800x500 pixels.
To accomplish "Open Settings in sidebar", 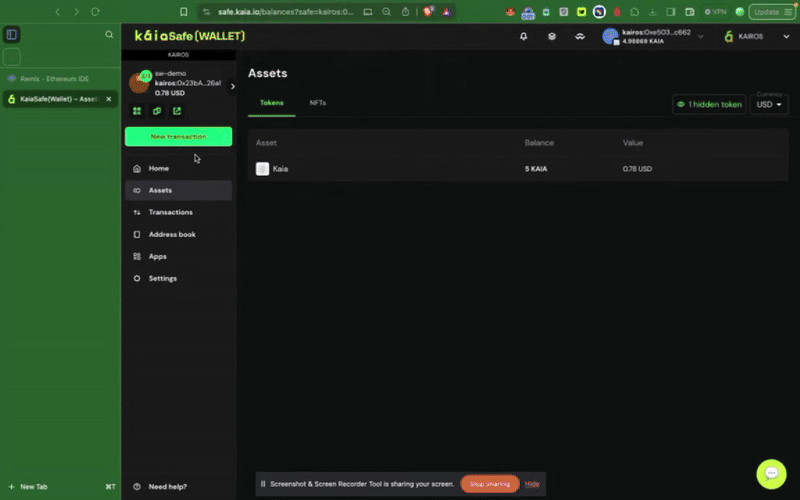I will click(x=178, y=279).
